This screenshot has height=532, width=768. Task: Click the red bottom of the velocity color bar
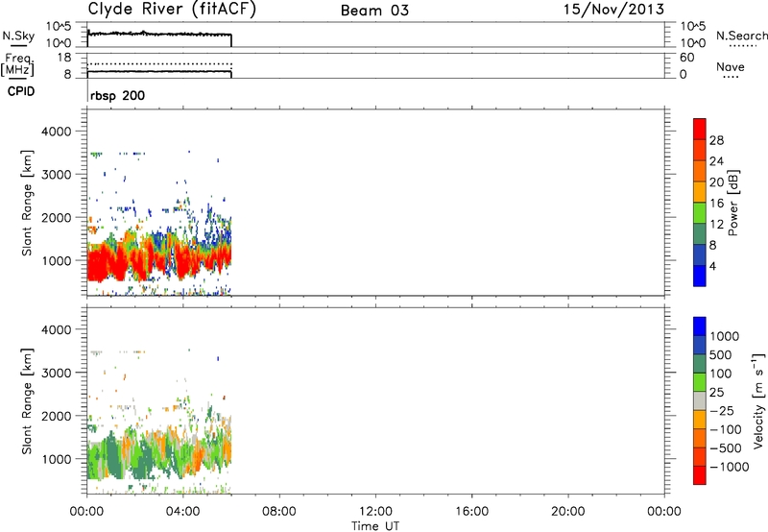[x=700, y=475]
